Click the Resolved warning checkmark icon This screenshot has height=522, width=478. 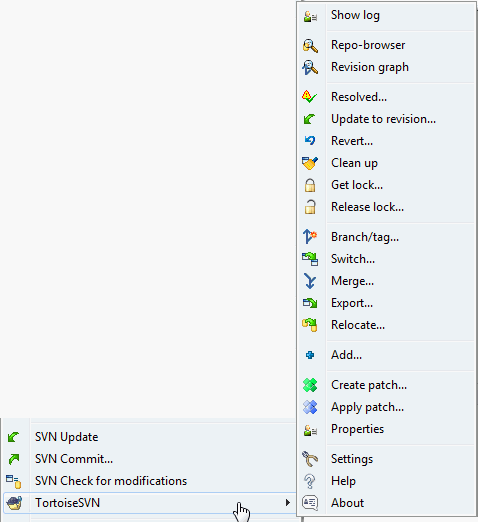tap(309, 97)
